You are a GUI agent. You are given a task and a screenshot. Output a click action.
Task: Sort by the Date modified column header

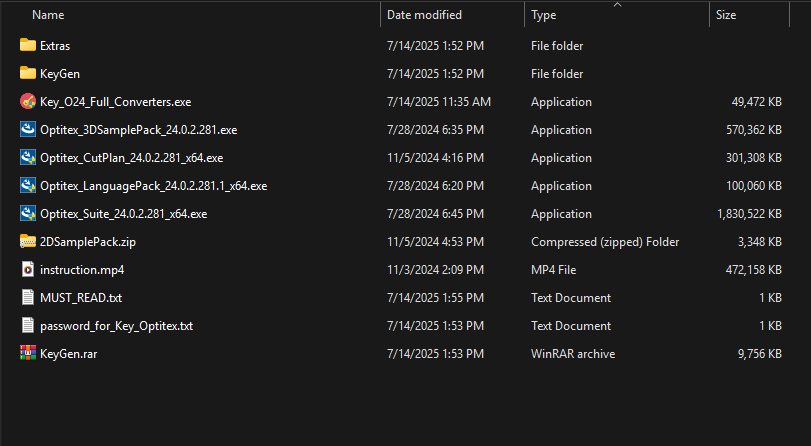[x=424, y=15]
